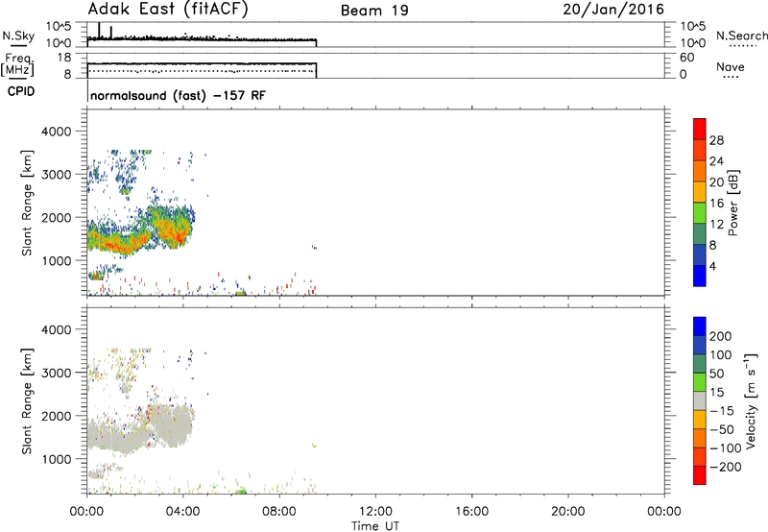Click the '08:00' time axis label
The width and height of the screenshot is (768, 532).
click(x=279, y=512)
